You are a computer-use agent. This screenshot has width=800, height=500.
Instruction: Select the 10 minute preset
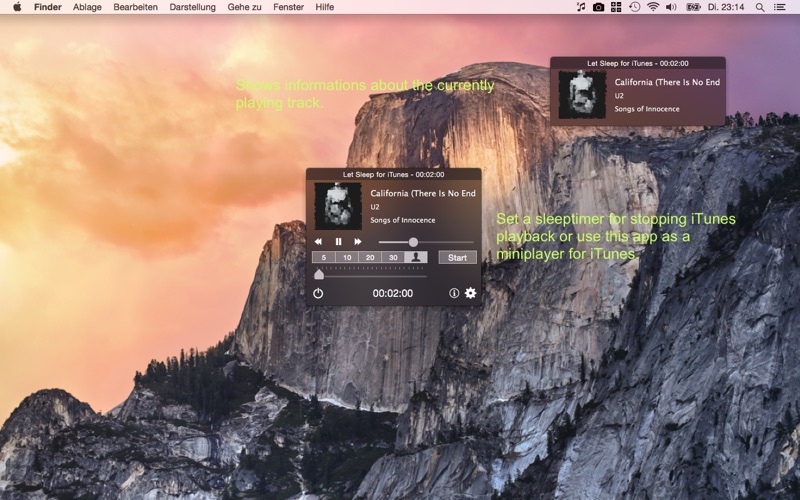347,258
